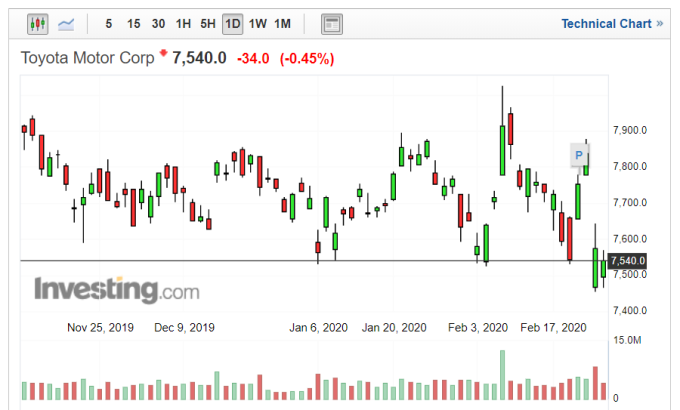The image size is (680, 410).
Task: Select the 30 minute interval
Action: (158, 24)
